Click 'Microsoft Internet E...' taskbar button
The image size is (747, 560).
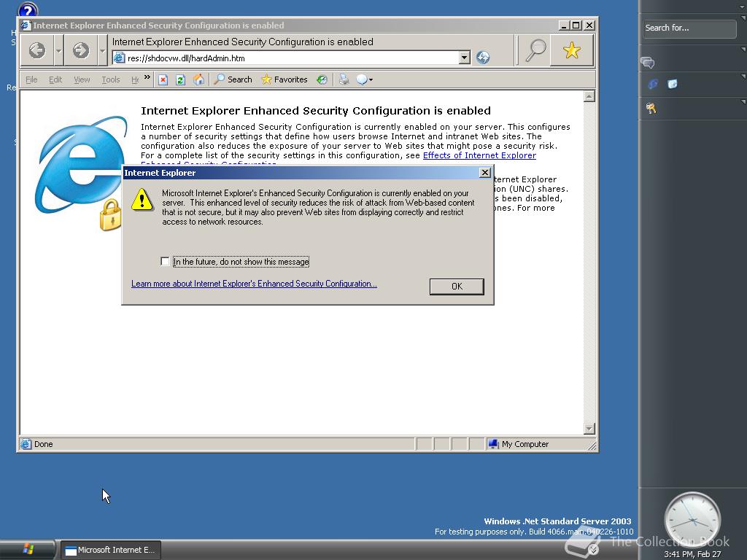(111, 550)
